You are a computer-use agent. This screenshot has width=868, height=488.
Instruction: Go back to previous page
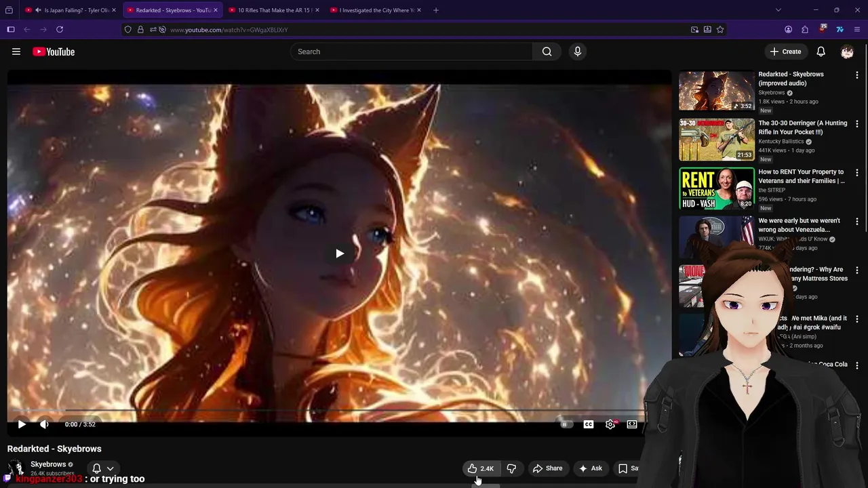(27, 30)
